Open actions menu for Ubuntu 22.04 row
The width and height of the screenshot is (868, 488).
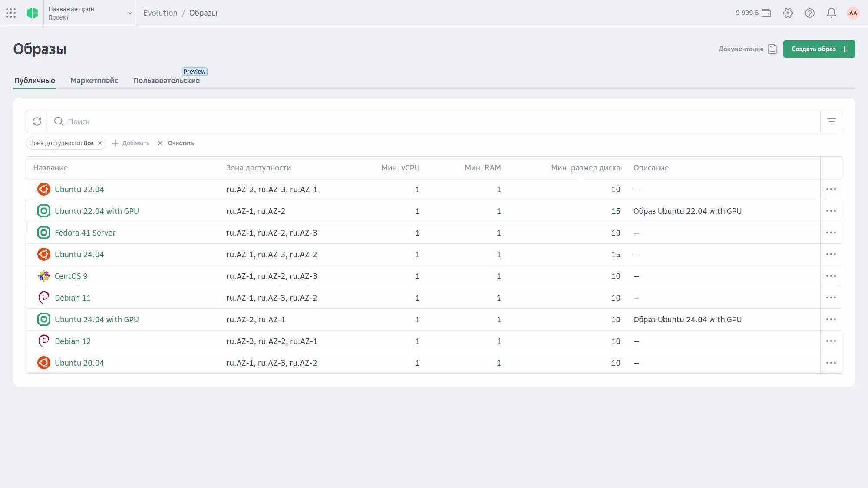click(831, 189)
